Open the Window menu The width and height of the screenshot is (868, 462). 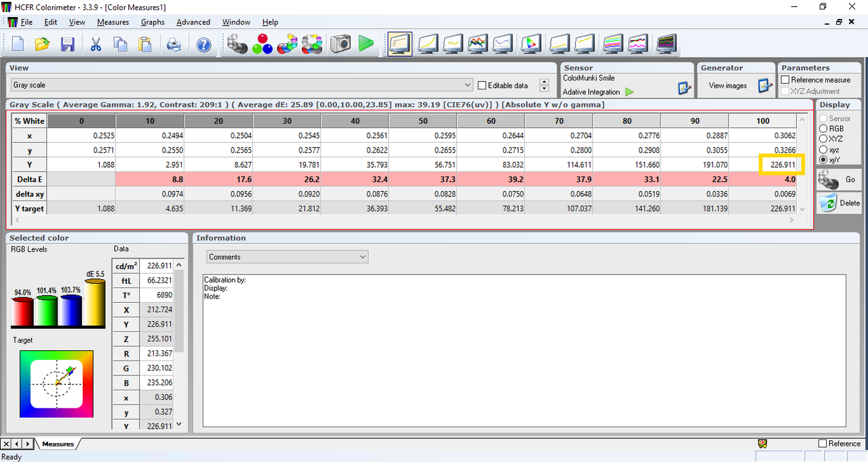tap(237, 22)
